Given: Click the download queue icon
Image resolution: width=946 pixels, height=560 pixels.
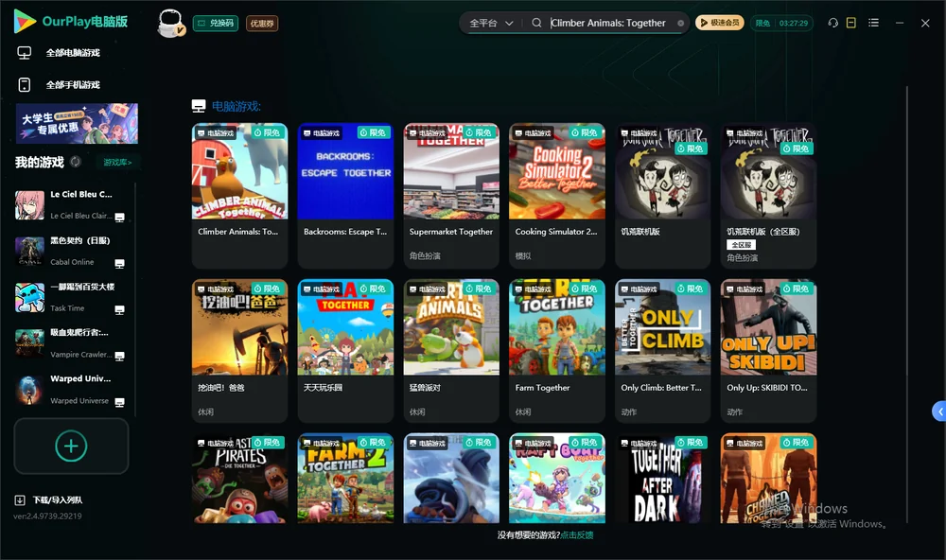Looking at the screenshot, I should (20, 499).
